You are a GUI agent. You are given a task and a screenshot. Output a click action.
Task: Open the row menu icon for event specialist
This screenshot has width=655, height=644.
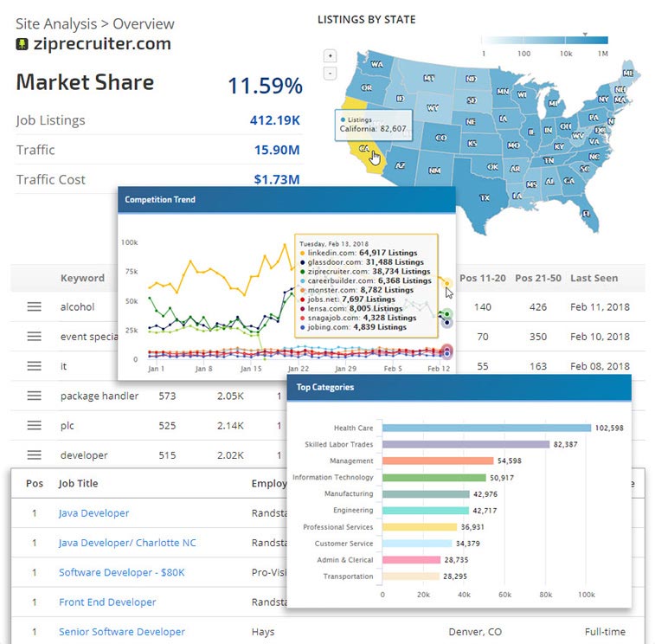[35, 337]
